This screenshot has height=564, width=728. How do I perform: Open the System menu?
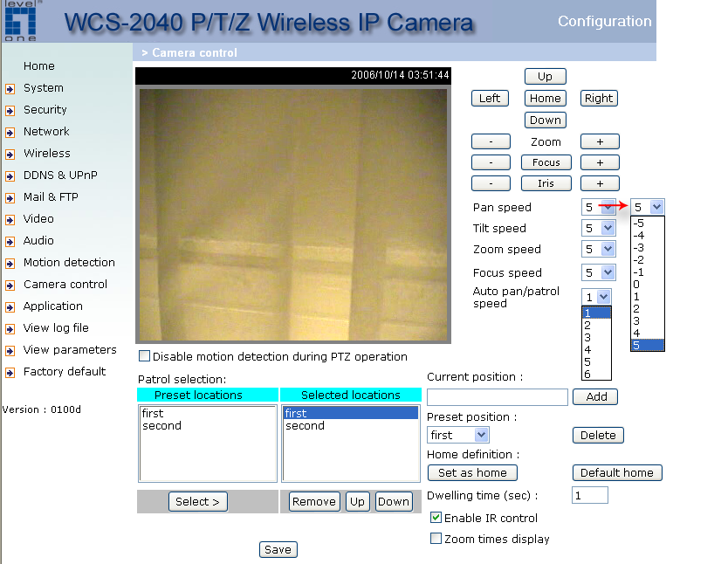click(x=43, y=87)
